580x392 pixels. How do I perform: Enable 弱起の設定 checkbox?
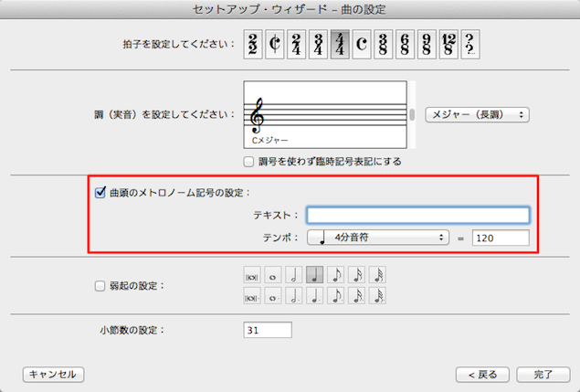[x=100, y=286]
